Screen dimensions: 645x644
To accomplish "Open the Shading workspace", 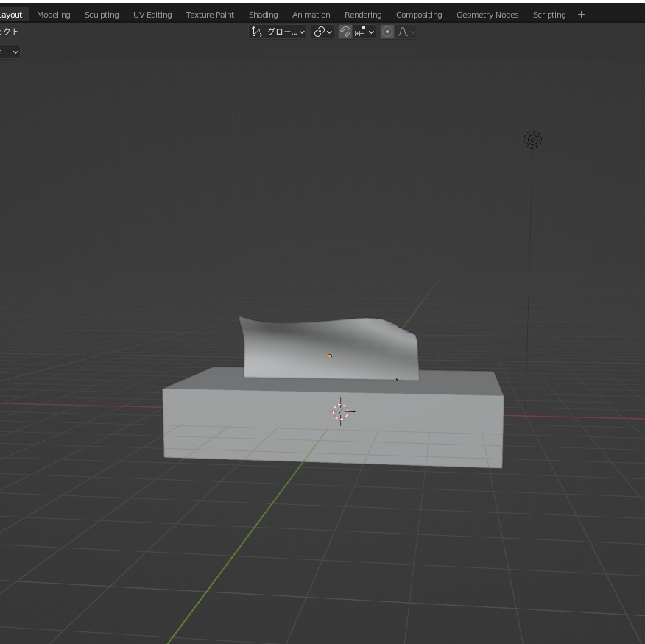I will pyautogui.click(x=263, y=14).
